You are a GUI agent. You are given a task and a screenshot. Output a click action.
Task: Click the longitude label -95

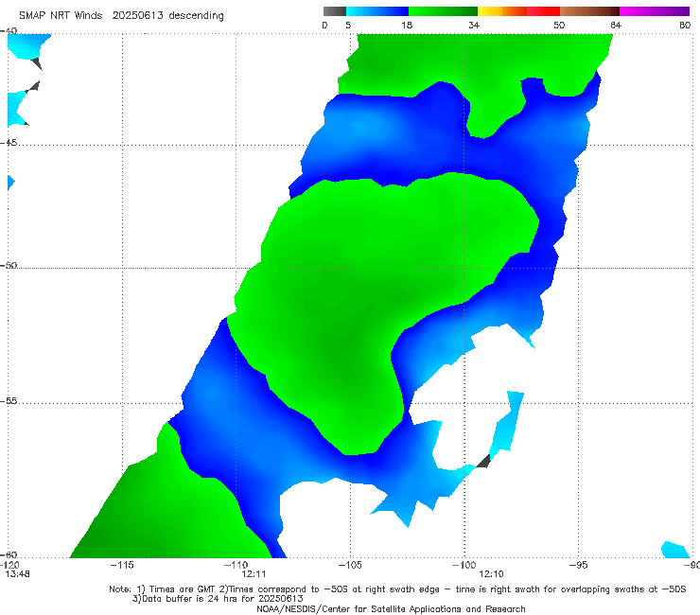[578, 565]
